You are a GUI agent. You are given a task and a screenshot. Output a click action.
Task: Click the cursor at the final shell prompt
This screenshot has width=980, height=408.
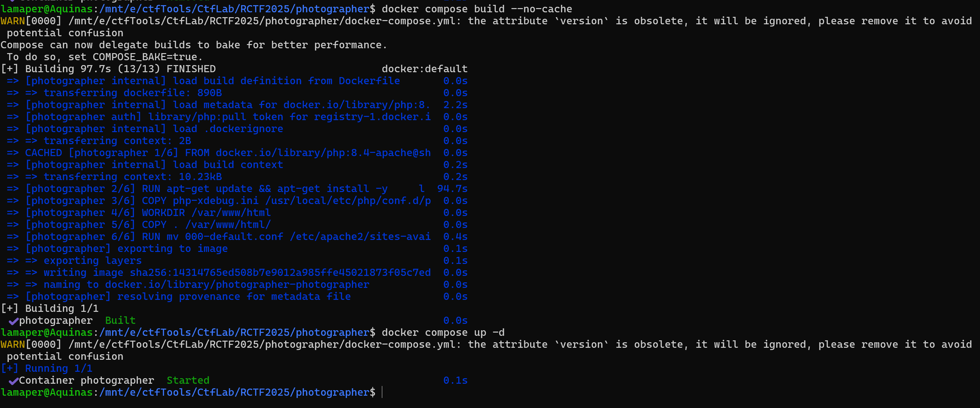382,392
